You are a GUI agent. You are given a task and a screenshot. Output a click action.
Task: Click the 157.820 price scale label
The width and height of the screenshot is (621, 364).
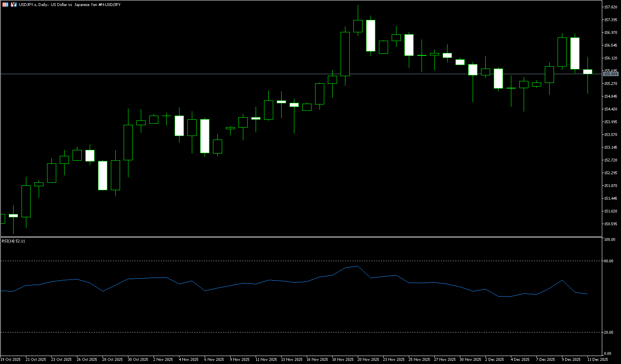click(x=611, y=7)
